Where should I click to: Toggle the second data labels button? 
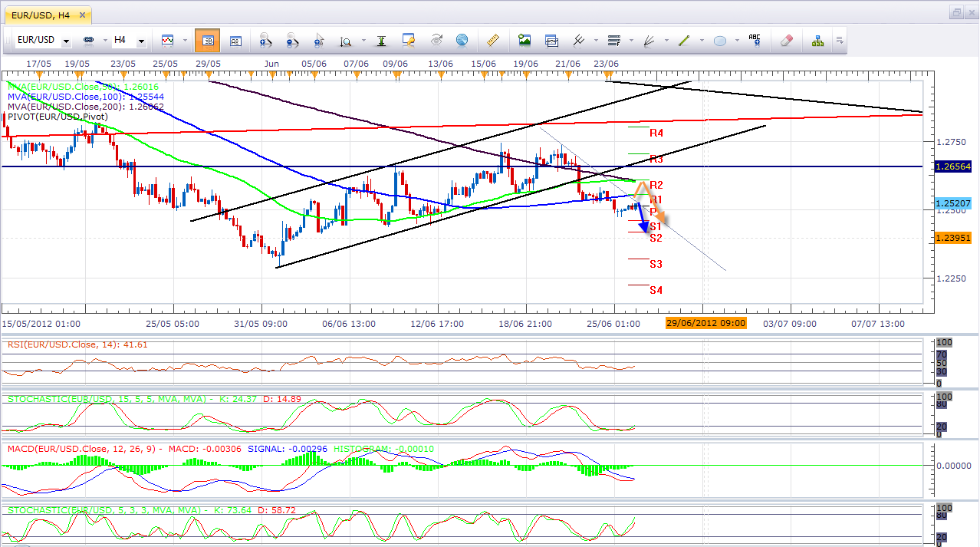235,40
